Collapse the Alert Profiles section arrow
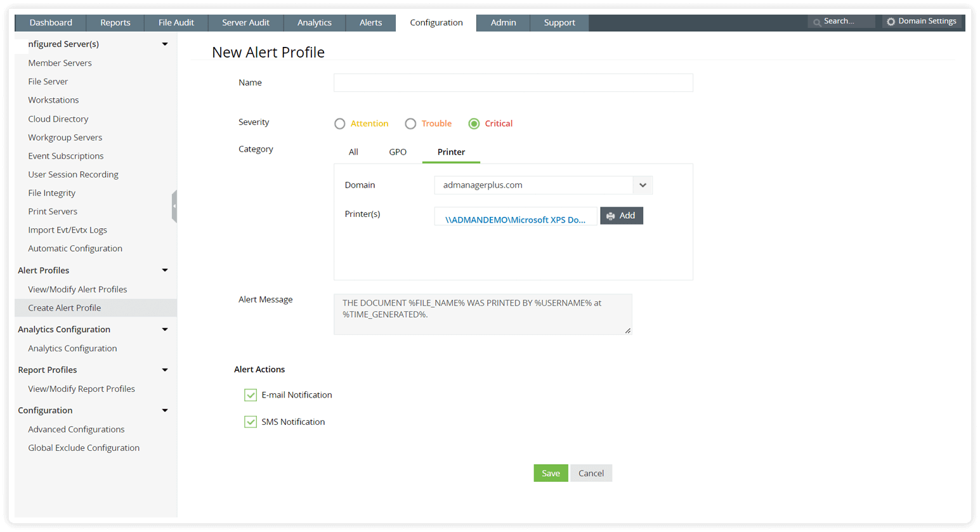 coord(165,270)
